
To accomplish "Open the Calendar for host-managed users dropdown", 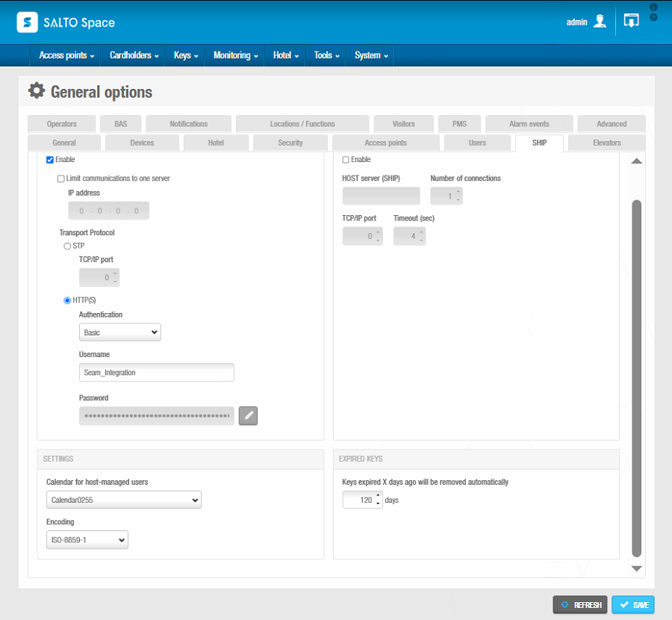I will 124,500.
